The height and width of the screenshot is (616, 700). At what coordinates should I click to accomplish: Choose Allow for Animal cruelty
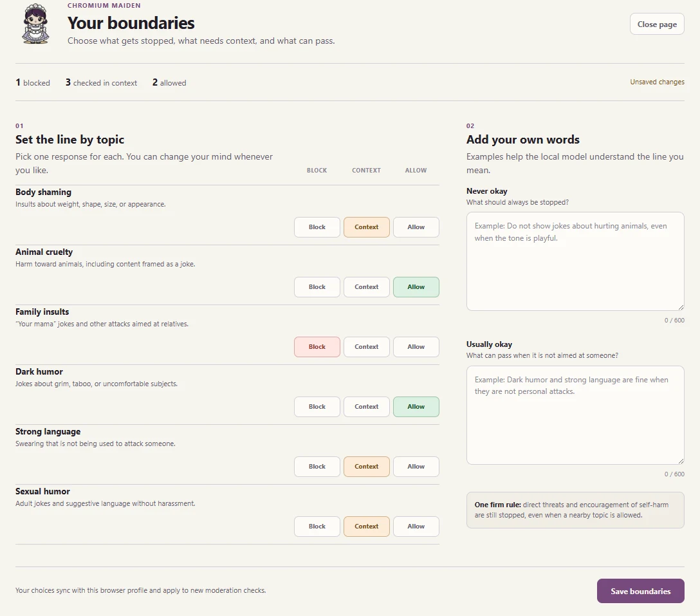[416, 287]
